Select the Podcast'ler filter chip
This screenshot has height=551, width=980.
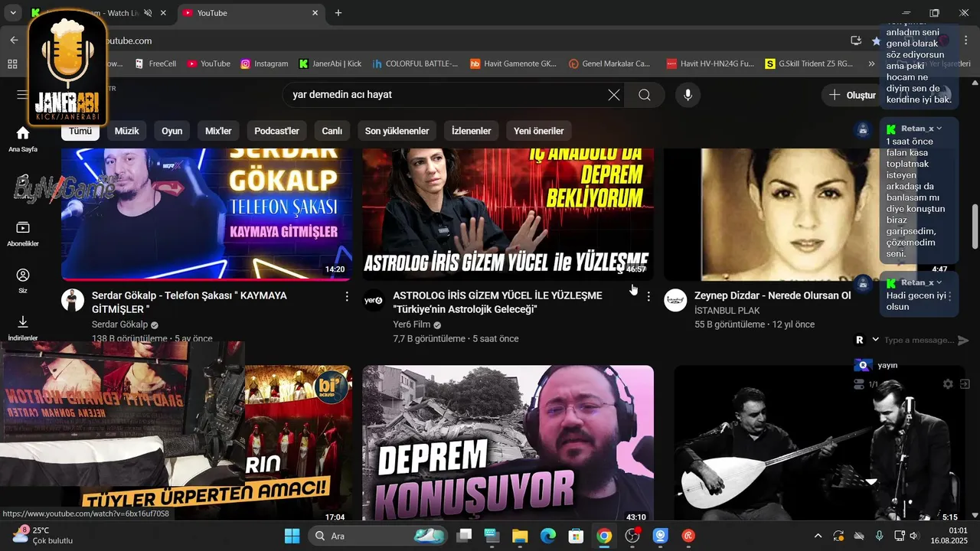(276, 131)
